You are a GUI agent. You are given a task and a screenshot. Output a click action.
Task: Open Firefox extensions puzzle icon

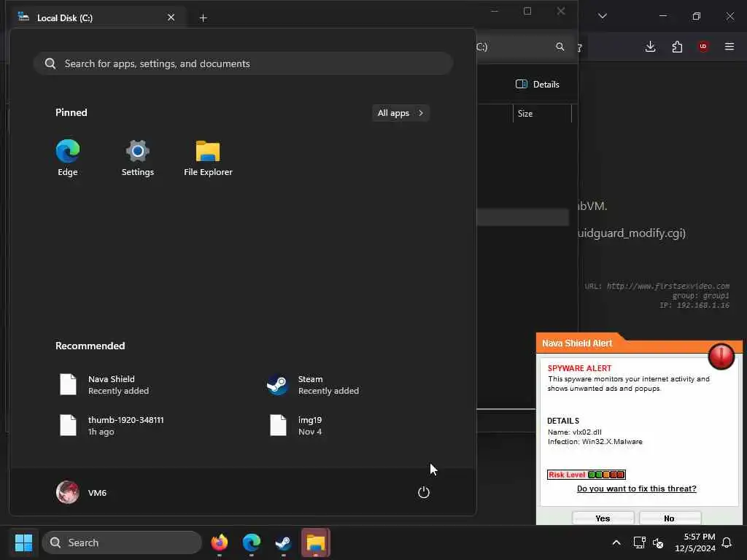coord(677,47)
